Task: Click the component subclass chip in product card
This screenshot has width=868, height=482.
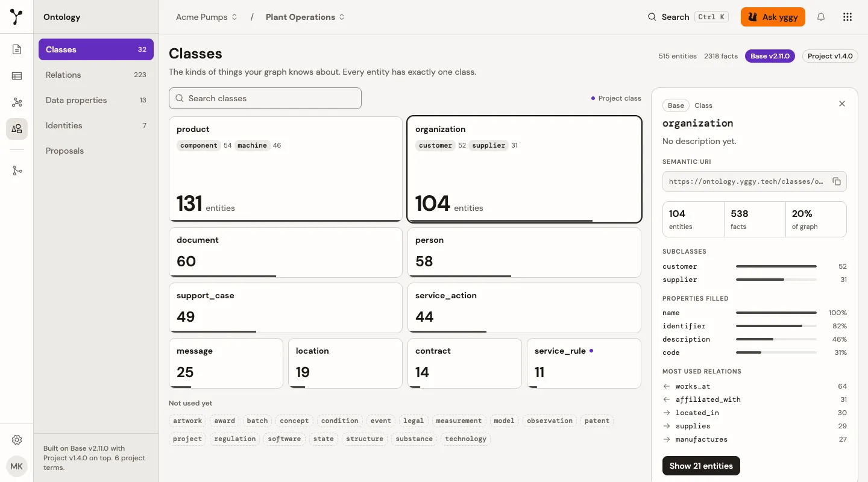Action: point(199,145)
